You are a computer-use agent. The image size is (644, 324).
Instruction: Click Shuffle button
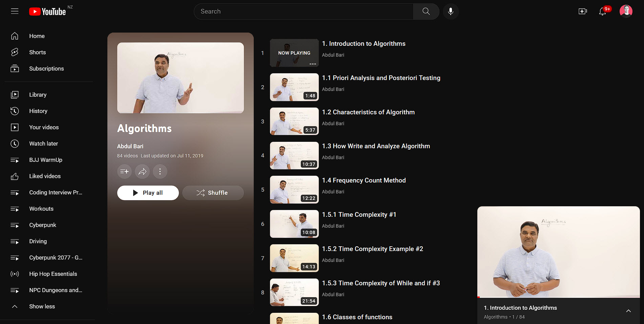213,193
